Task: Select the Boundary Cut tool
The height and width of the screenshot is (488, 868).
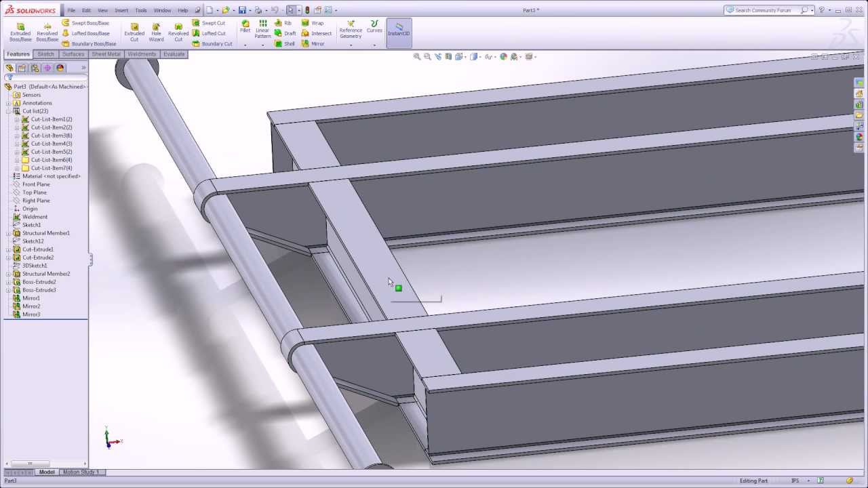Action: click(x=212, y=44)
